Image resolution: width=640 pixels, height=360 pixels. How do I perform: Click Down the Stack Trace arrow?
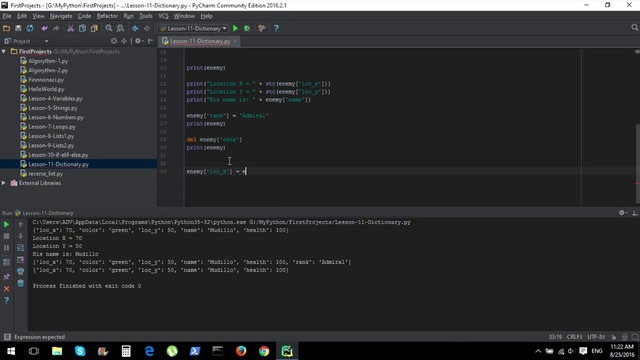click(20, 236)
